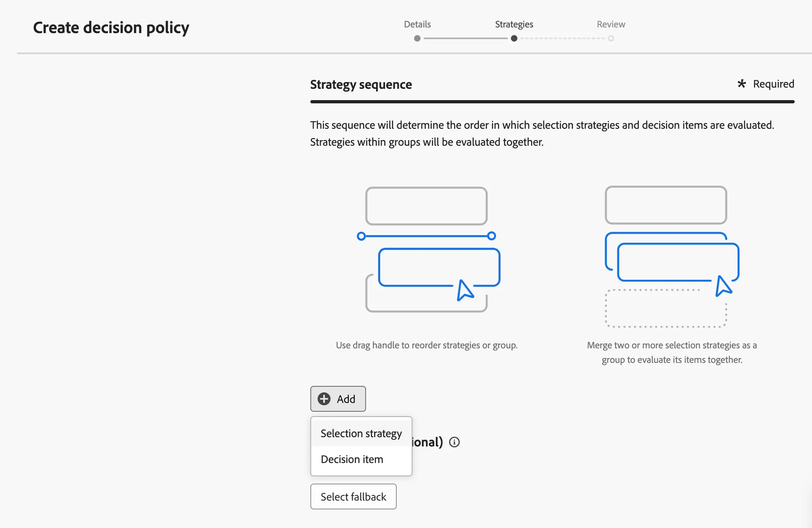The width and height of the screenshot is (812, 528).
Task: Choose Selection strategy from the Add menu
Action: coord(361,434)
